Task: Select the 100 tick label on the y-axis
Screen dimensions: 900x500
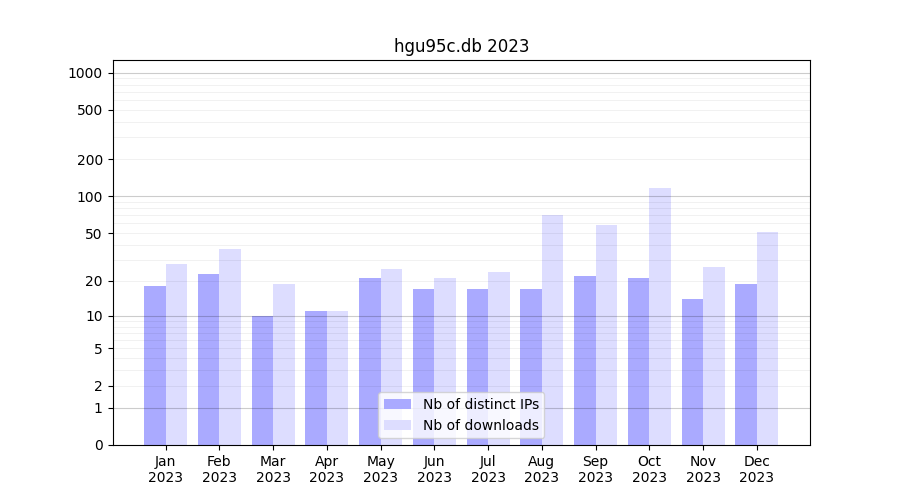Action: [90, 197]
